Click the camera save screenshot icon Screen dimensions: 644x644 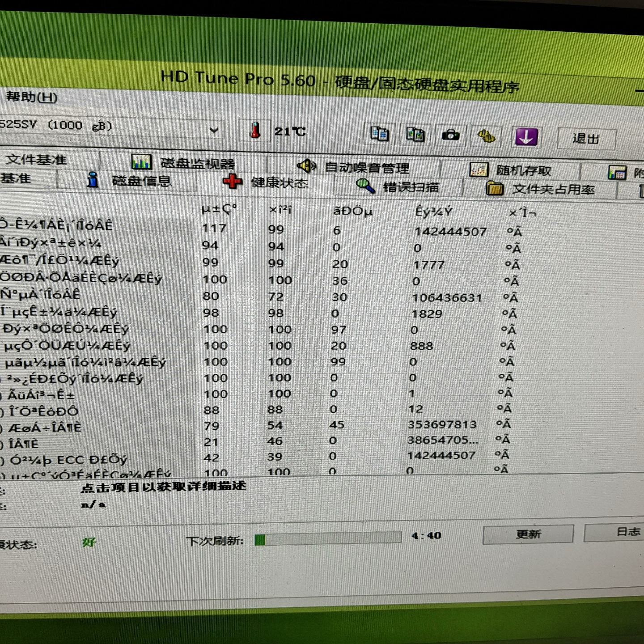tap(450, 135)
